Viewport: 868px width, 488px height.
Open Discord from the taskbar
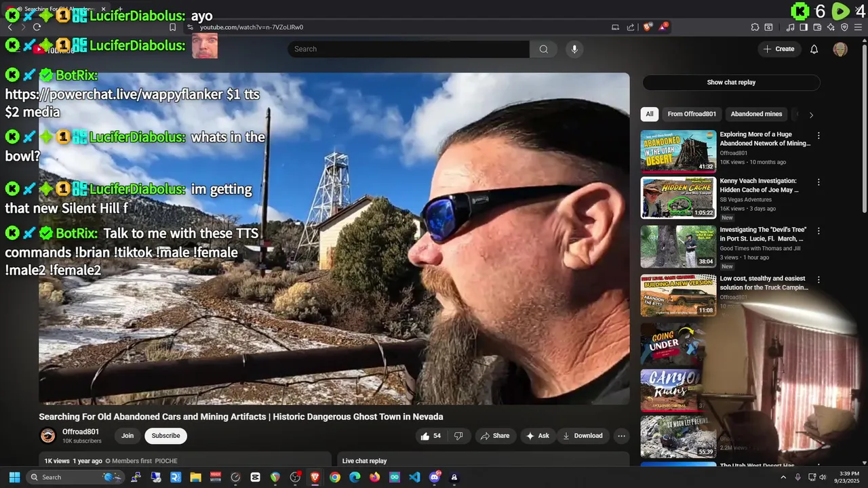pos(435,477)
